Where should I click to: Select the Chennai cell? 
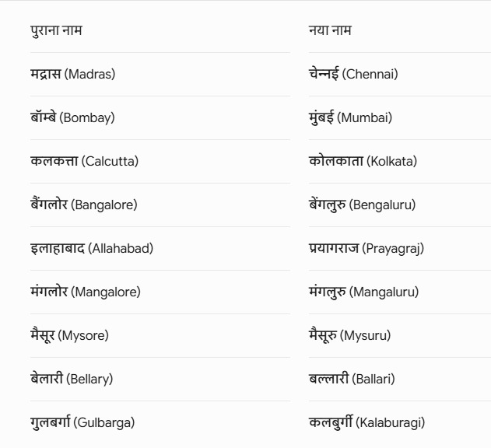pos(353,74)
